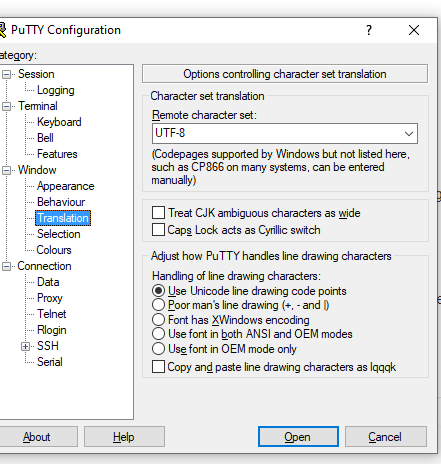Expand the SSH tree node
441x464 pixels.
[x=25, y=346]
